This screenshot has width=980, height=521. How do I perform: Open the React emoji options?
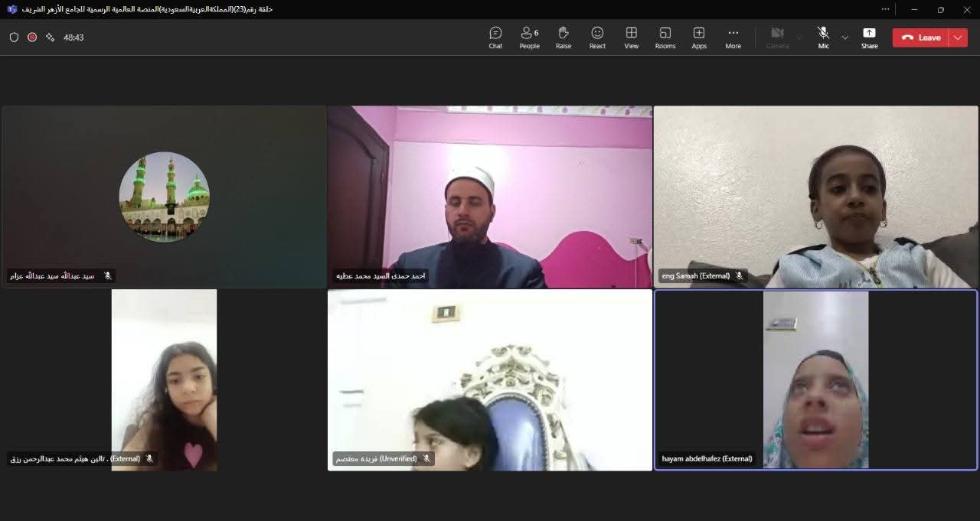coord(597,37)
